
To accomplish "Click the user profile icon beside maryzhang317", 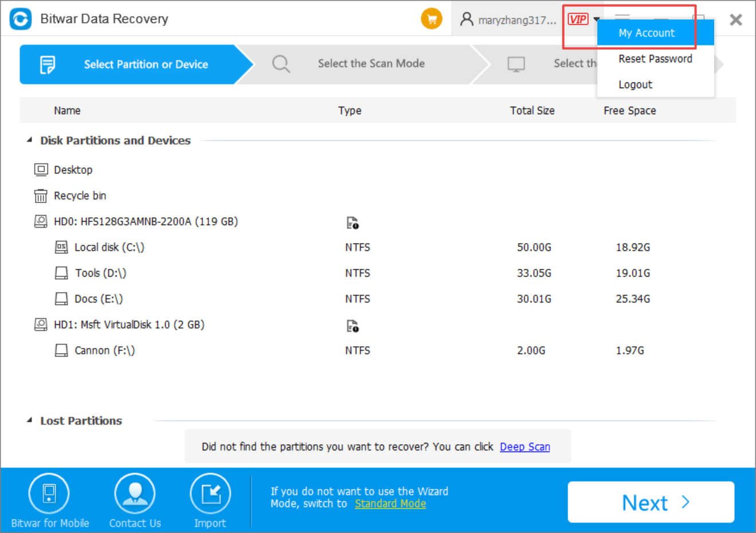I will (467, 19).
